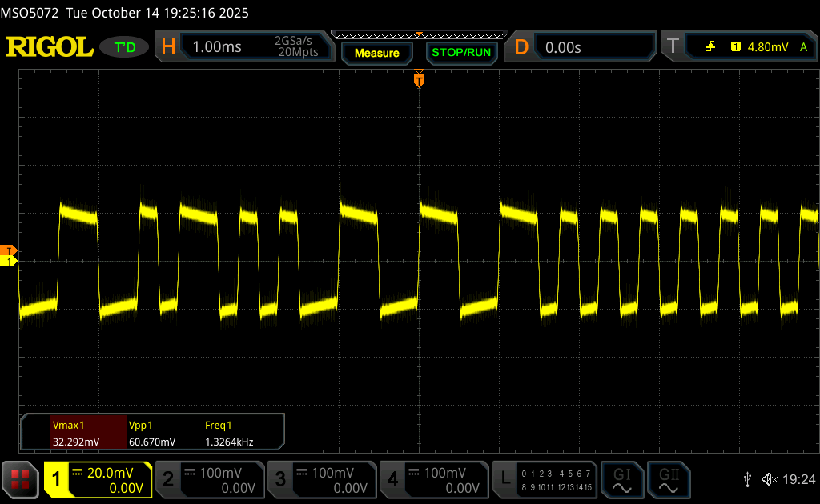Screen dimensions: 820x504
Task: Open the function navigation grid icon
Action: click(20, 479)
